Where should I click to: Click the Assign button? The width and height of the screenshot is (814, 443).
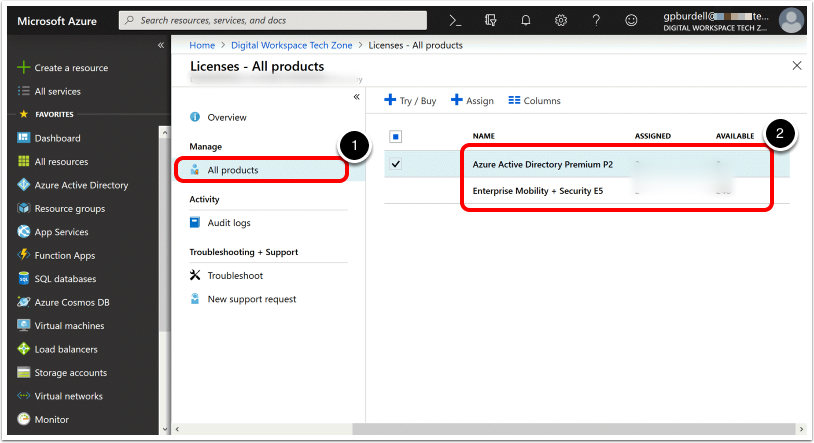tap(472, 100)
